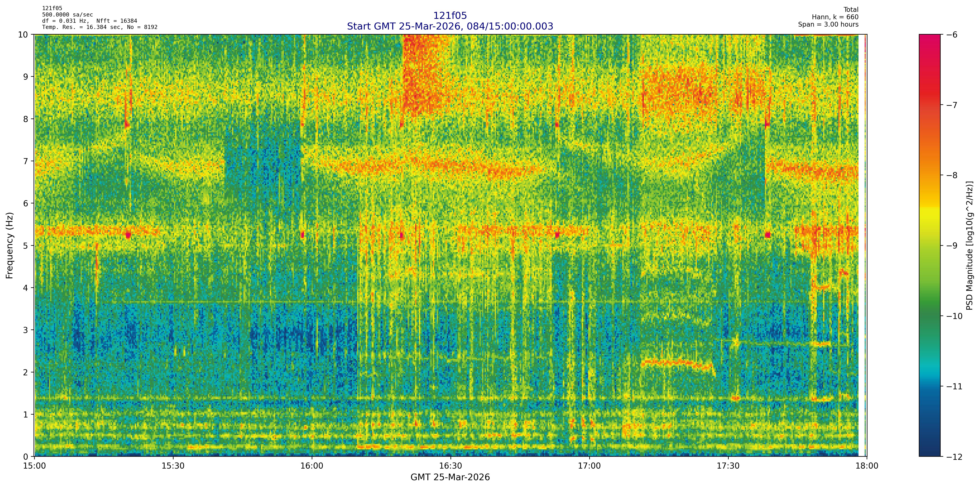The height and width of the screenshot is (488, 980).
Task: Click the 18:00 tick at the axis end
Action: click(867, 466)
